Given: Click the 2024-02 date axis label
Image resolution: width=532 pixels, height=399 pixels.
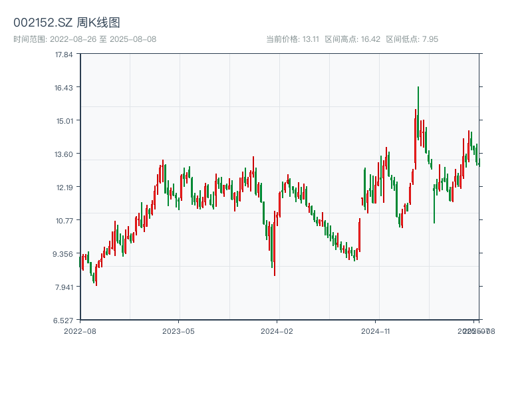Looking at the screenshot, I should (x=277, y=331).
